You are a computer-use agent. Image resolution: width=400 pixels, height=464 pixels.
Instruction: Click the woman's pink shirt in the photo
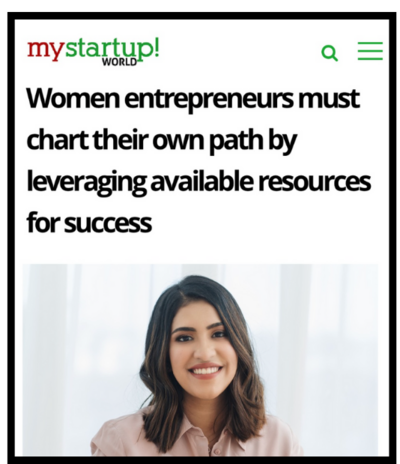[x=197, y=438]
